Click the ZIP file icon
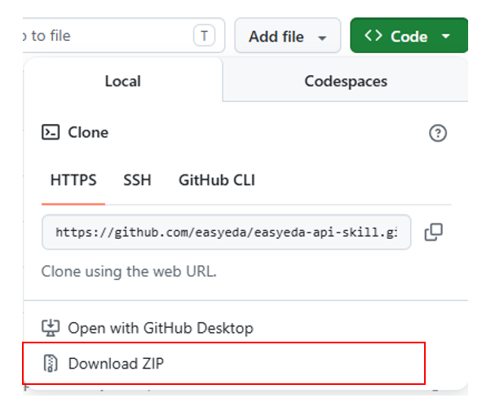 click(51, 364)
